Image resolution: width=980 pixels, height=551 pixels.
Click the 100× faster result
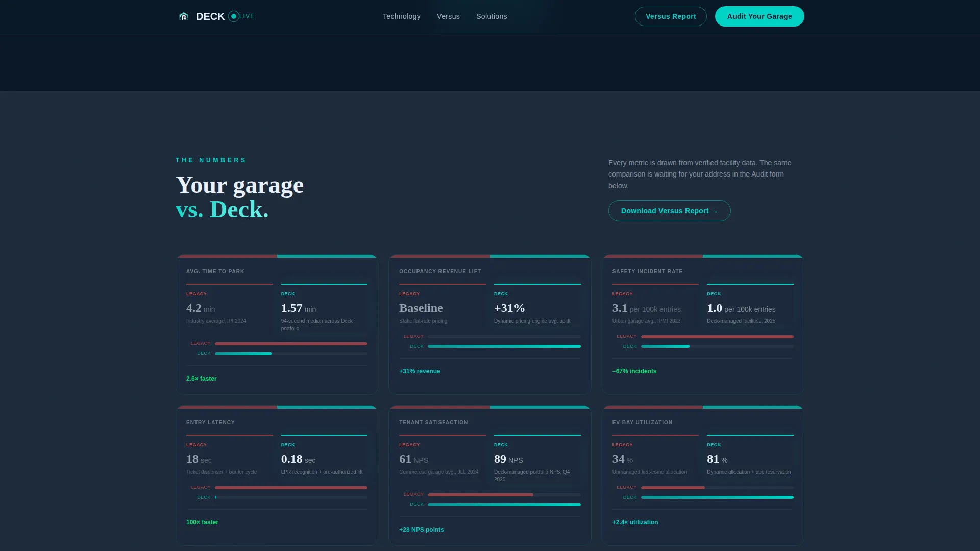202,522
